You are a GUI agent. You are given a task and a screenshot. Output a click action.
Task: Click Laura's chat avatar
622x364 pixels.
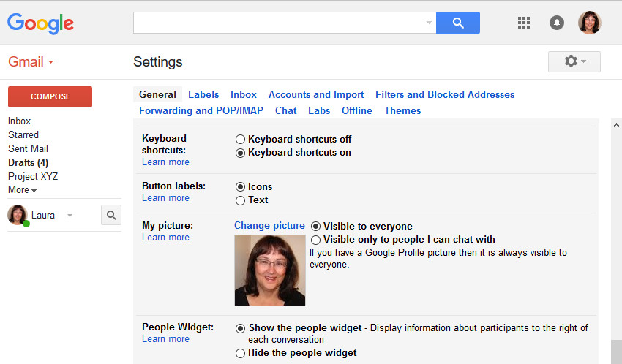pyautogui.click(x=18, y=215)
